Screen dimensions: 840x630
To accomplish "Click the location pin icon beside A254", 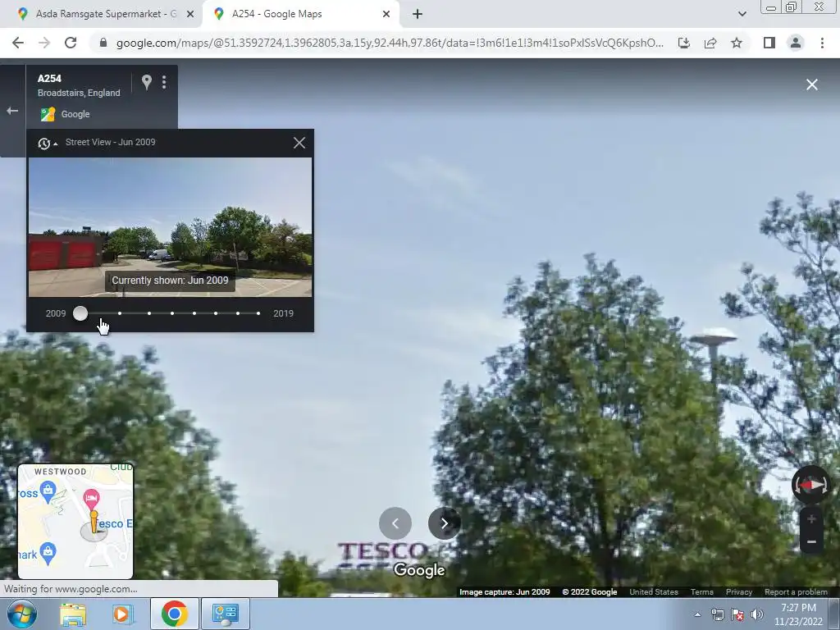I will point(147,82).
